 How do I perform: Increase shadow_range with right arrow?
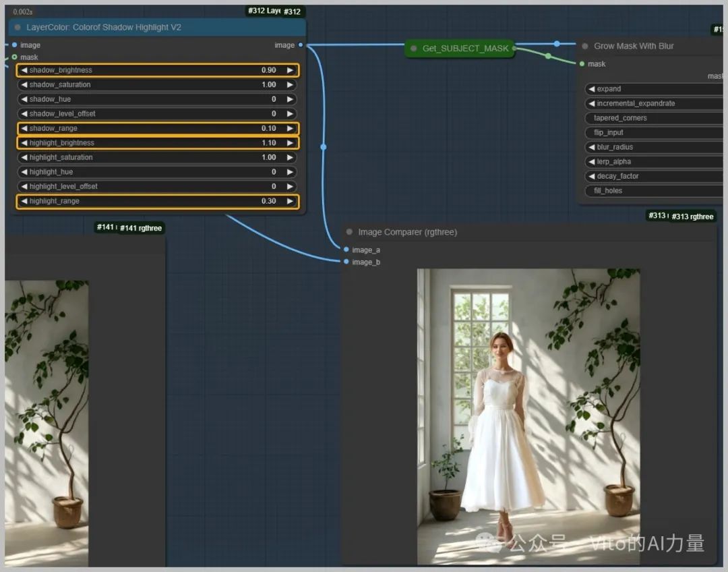[290, 128]
